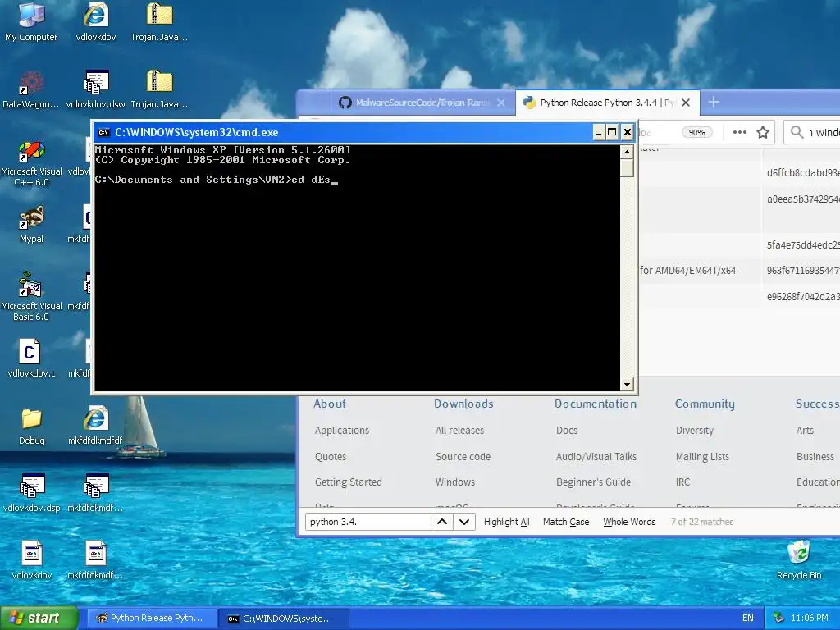The height and width of the screenshot is (630, 840).
Task: Toggle Match Case in find bar
Action: point(566,522)
